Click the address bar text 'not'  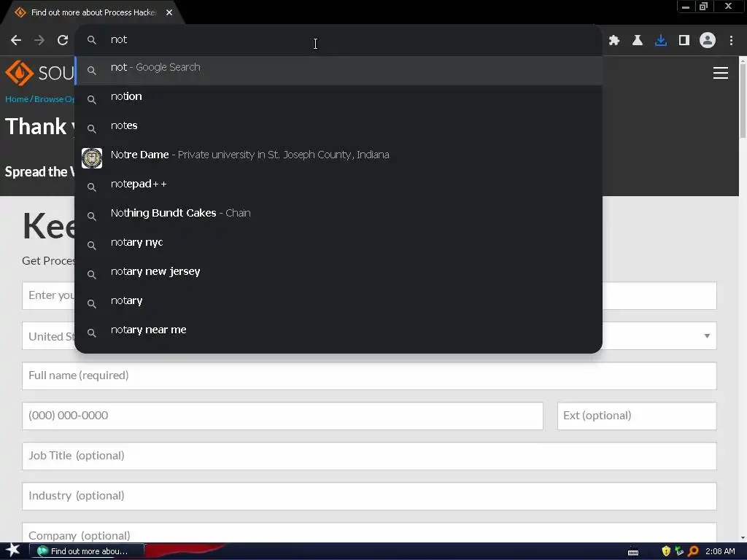click(x=119, y=39)
